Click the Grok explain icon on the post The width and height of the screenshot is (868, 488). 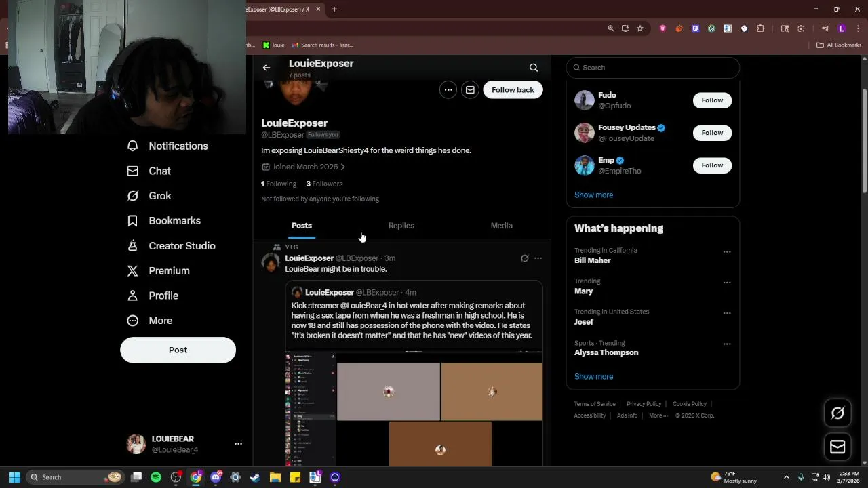click(x=524, y=258)
